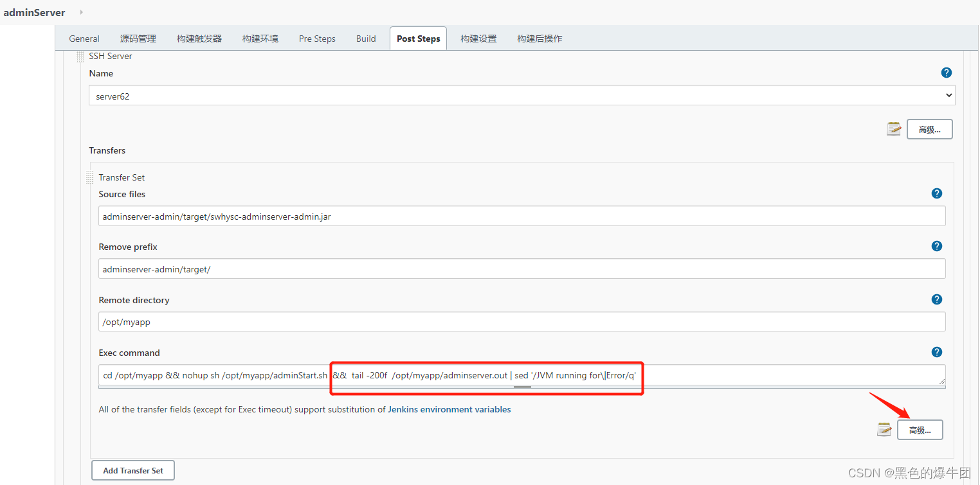Image resolution: width=980 pixels, height=485 pixels.
Task: Click the Source files help question mark
Action: click(937, 193)
